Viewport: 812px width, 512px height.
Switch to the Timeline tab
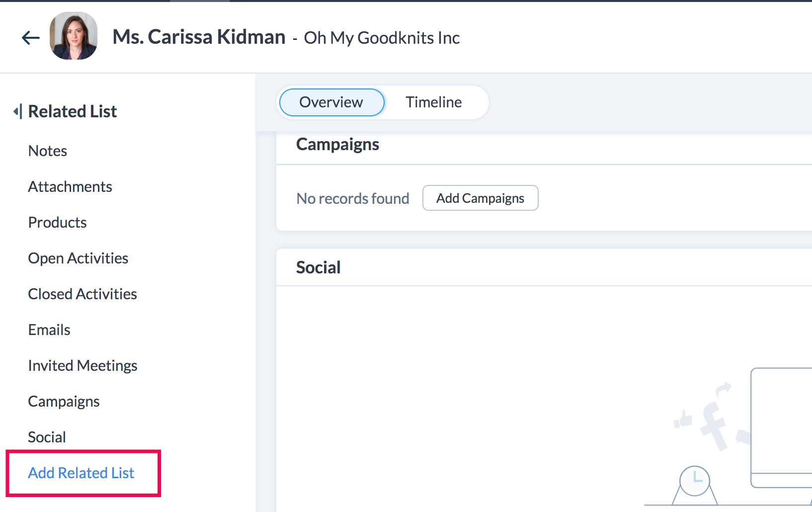[433, 102]
